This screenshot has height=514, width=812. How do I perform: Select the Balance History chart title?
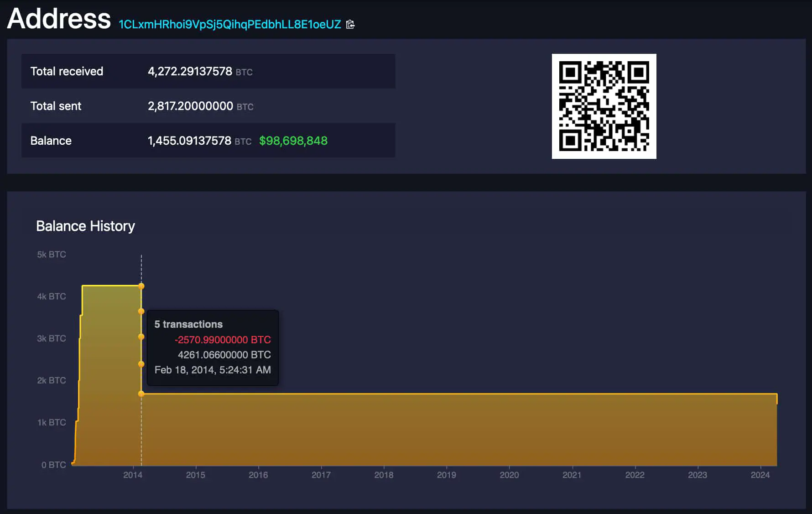point(85,226)
